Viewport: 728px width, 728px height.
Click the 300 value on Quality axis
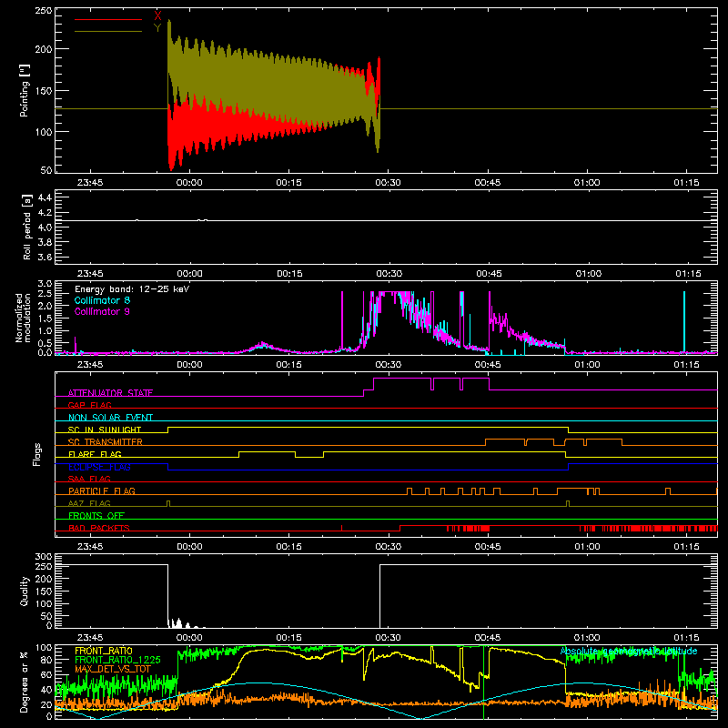(x=44, y=557)
